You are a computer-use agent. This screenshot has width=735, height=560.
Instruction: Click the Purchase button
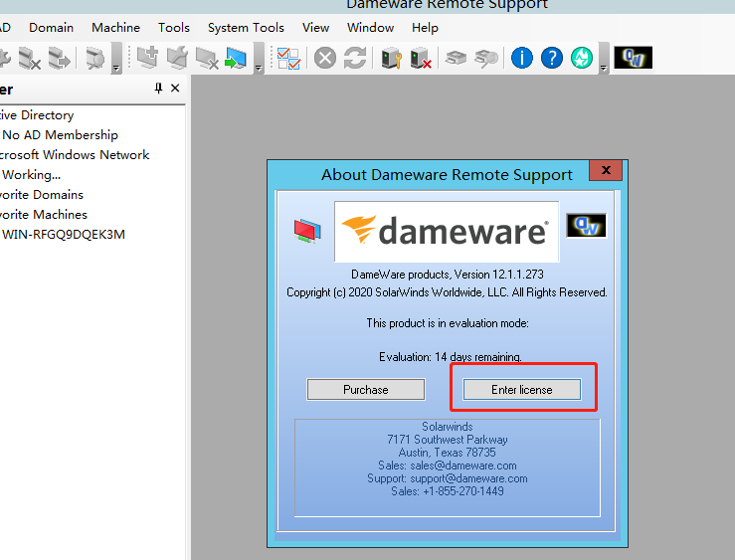point(366,390)
